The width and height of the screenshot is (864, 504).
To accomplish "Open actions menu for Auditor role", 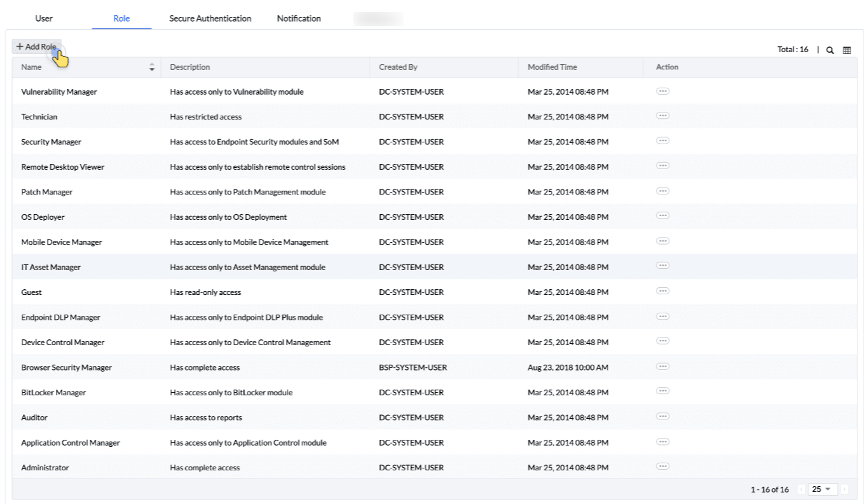I will pos(662,417).
